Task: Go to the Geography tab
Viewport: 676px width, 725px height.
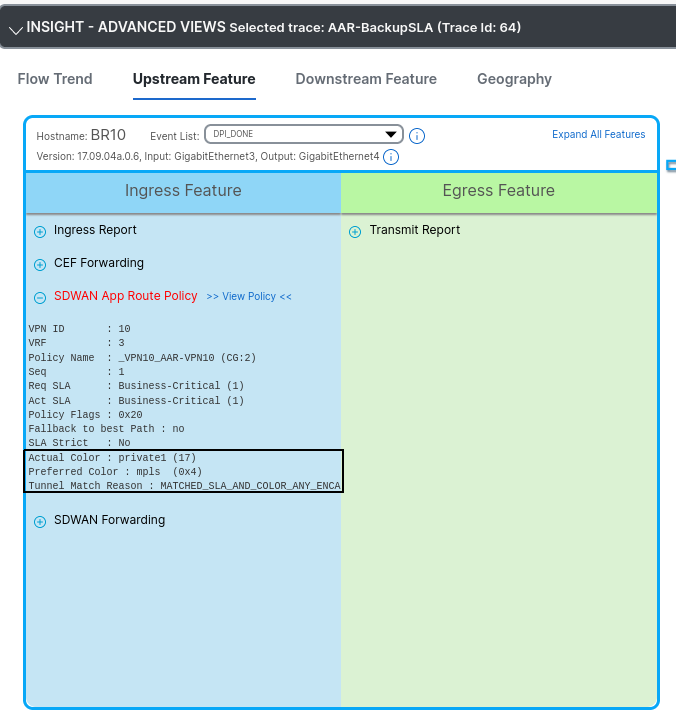Action: pos(514,79)
